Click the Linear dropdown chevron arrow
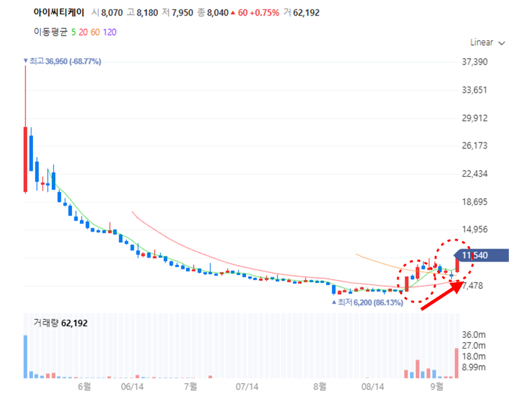Viewport: 517px width, 420px height. [x=502, y=43]
